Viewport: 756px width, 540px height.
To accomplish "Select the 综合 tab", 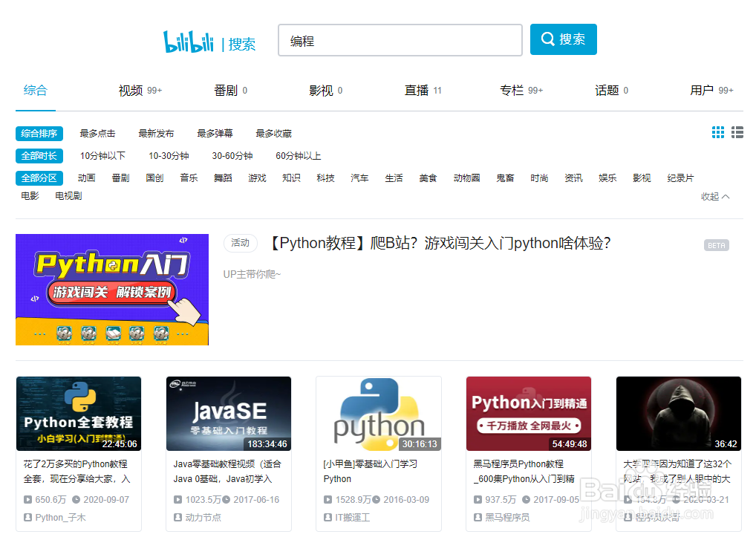I will coord(35,90).
